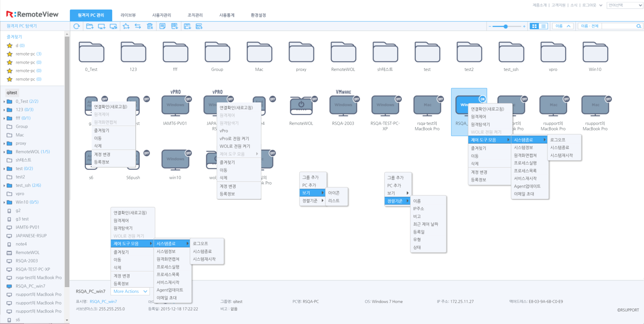Expand the Win10 (0/5) tree folder
This screenshot has height=324, width=644.
tap(4, 202)
